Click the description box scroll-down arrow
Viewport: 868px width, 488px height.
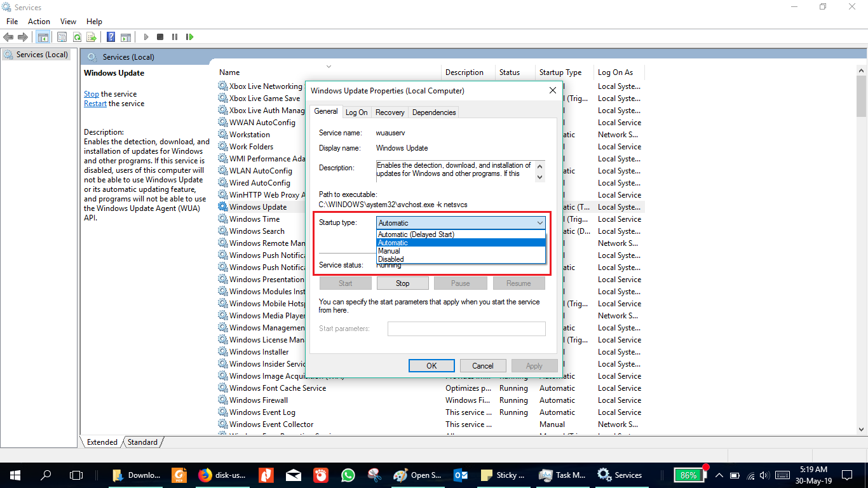(x=540, y=177)
